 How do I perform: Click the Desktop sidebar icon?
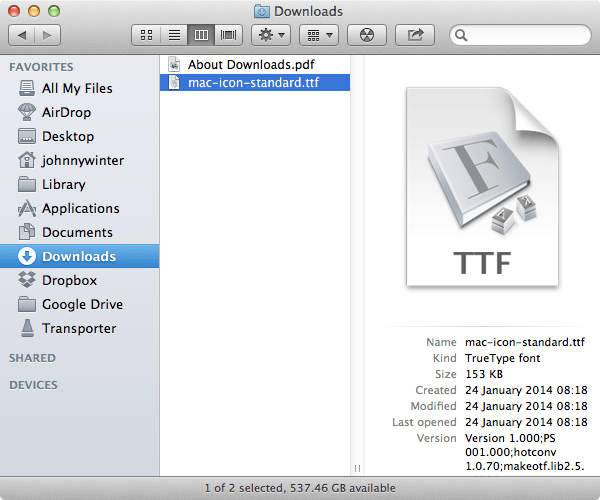coord(27,136)
